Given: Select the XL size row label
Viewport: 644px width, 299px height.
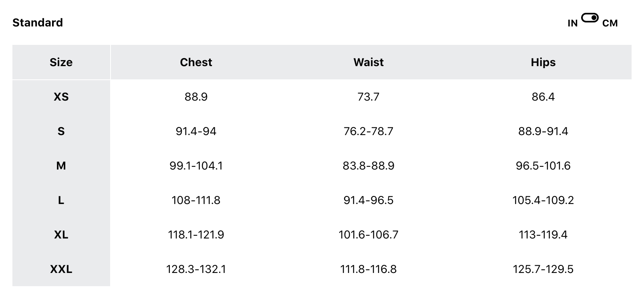Looking at the screenshot, I should [x=61, y=234].
